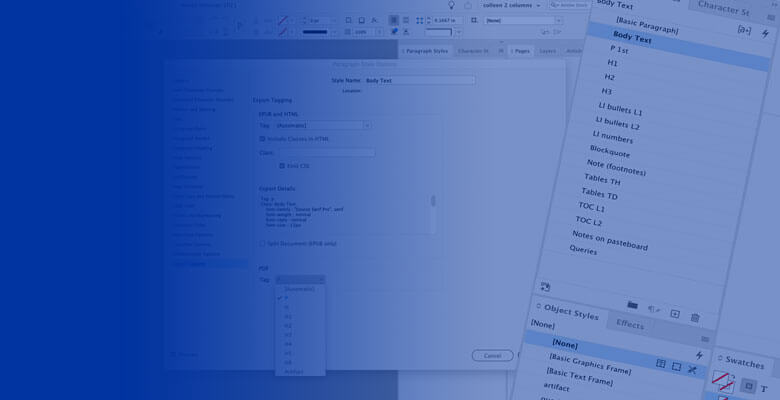Image resolution: width=780 pixels, height=400 pixels.
Task: Open the Object Styles tab
Action: [571, 312]
